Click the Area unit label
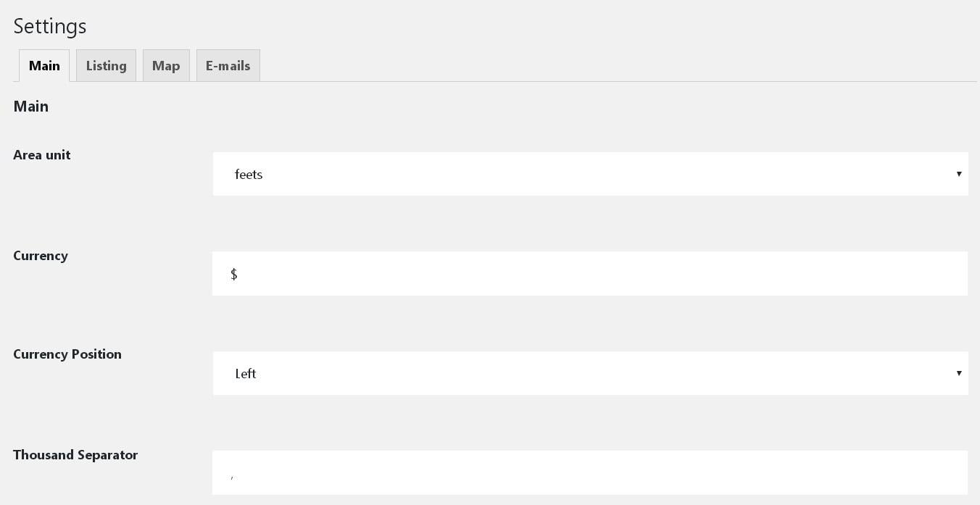Screen dimensions: 980x505 [42, 155]
